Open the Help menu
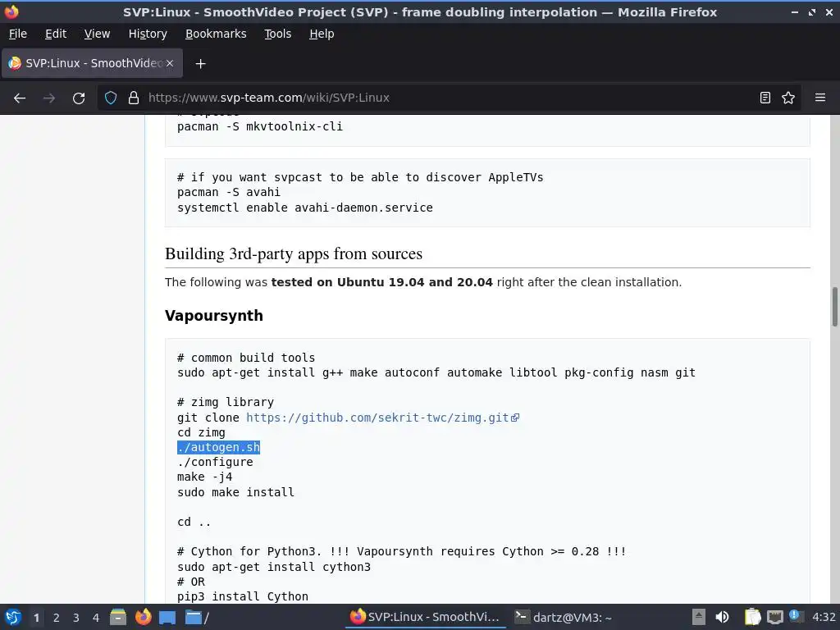Viewport: 840px width, 630px height. coord(322,34)
